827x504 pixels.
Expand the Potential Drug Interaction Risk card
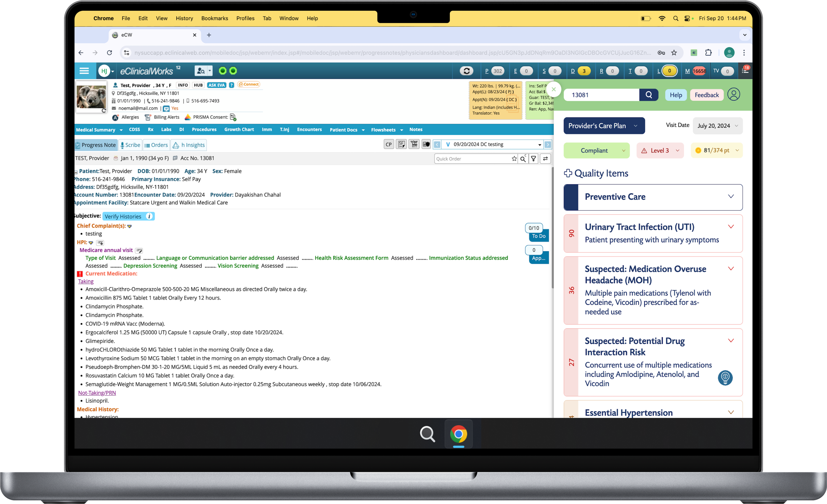click(731, 341)
